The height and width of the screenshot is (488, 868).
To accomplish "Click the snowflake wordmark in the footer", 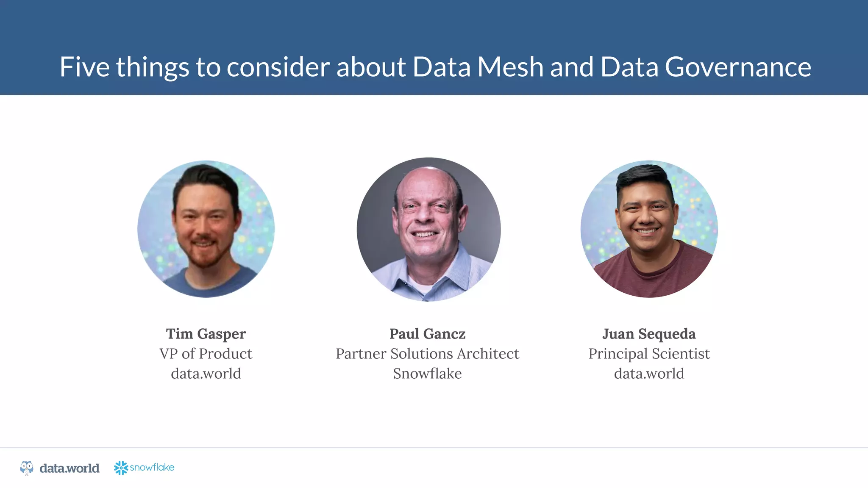I will click(x=152, y=467).
